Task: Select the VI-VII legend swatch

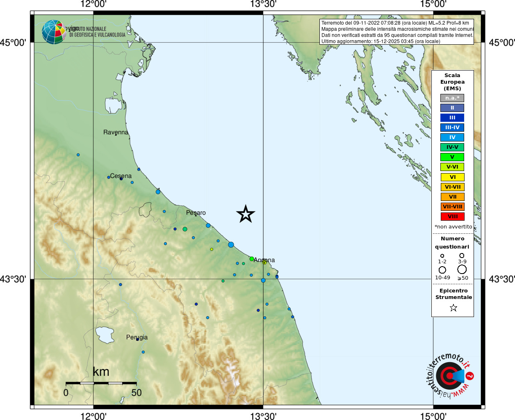Action: [x=453, y=187]
